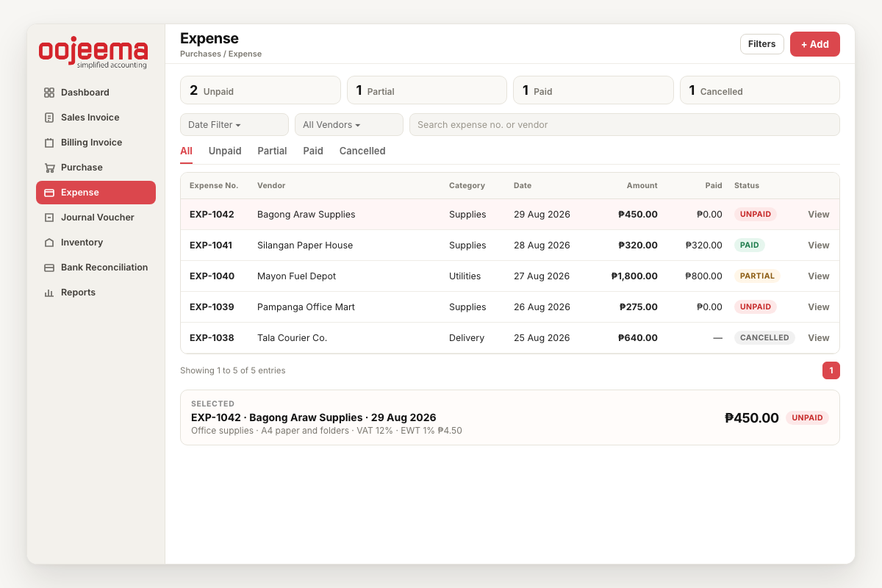Click the Billing Invoice clipboard icon

(49, 143)
